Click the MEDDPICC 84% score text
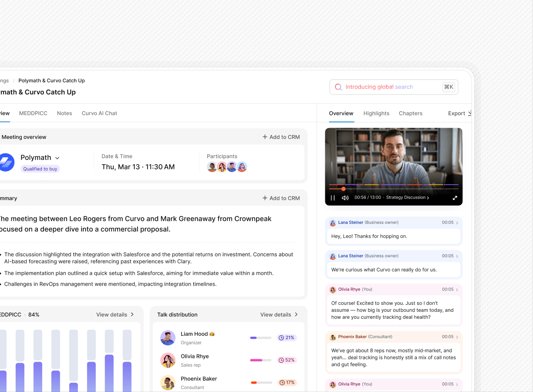The image size is (533, 392). 34,314
